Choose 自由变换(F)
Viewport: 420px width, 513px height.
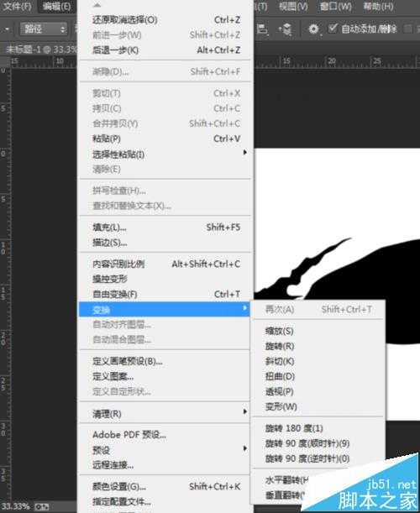[165, 294]
